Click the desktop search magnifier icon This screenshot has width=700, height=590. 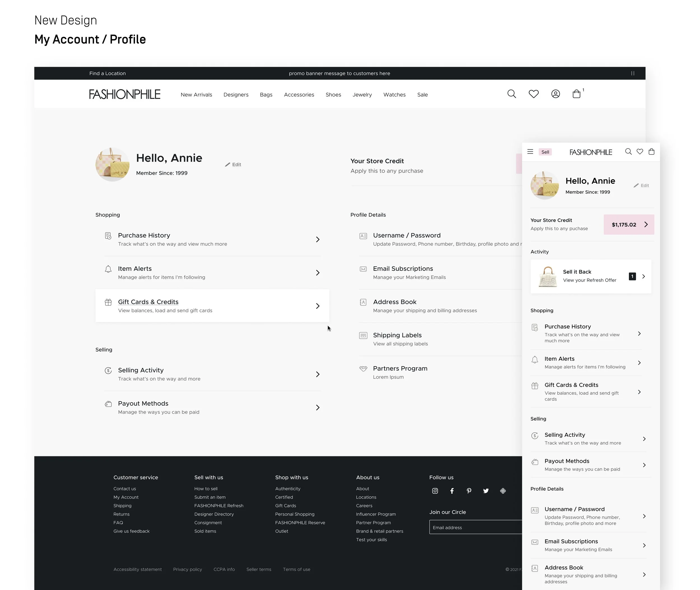(x=512, y=94)
